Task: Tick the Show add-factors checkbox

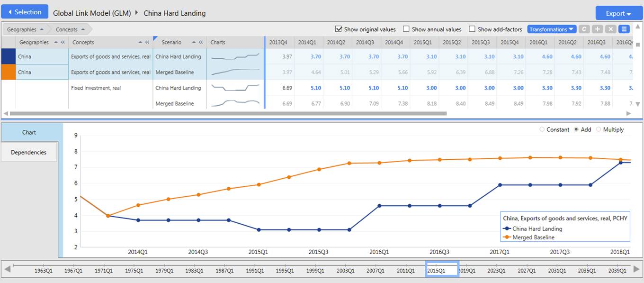Action: (x=472, y=29)
